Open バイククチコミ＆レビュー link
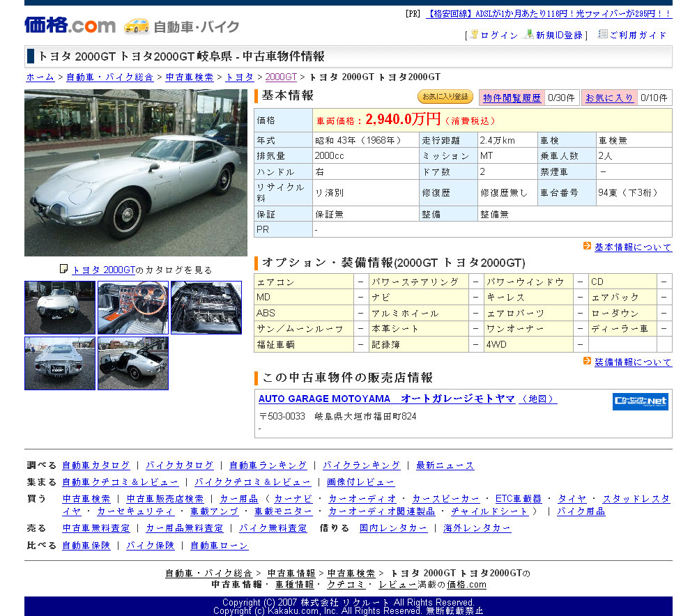697x616 pixels. [252, 482]
